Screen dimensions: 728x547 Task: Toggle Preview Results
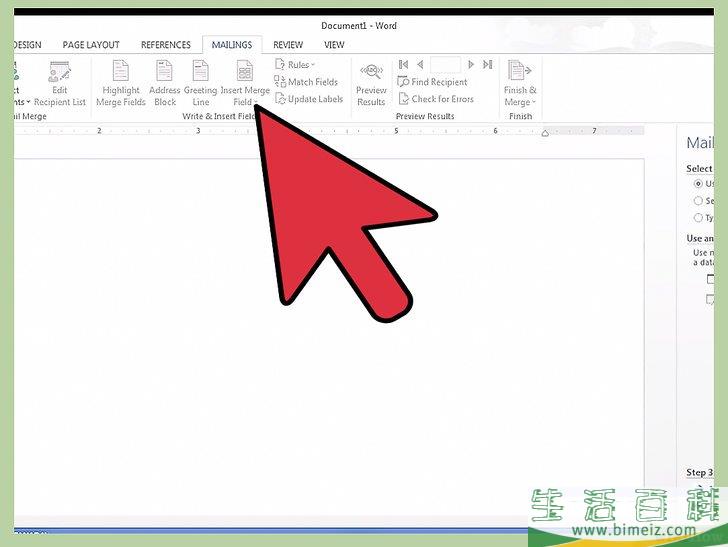(x=371, y=85)
